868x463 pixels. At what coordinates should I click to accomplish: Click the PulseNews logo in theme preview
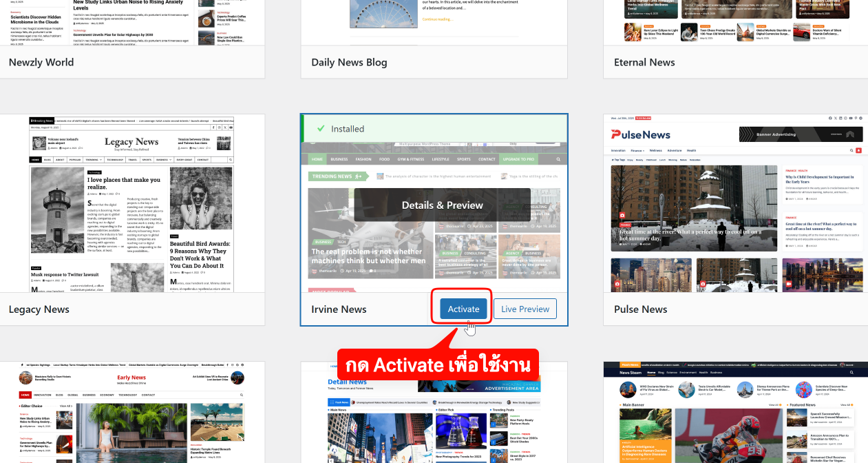click(x=641, y=134)
